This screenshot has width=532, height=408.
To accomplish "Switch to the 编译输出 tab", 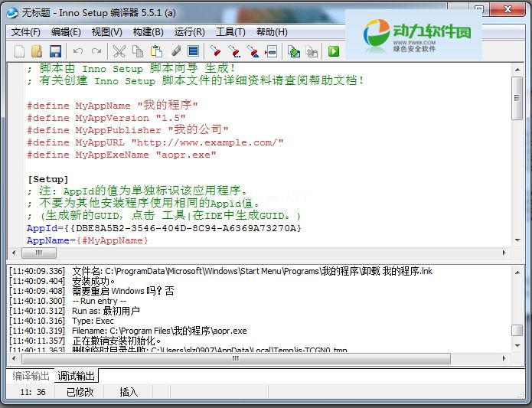I will (31, 376).
